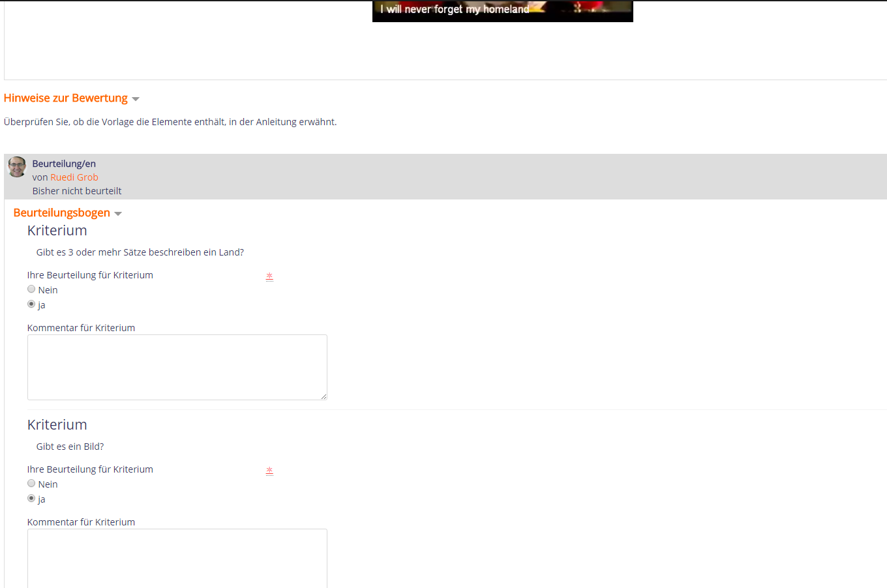Click the required-field asterisk for the picture Kriterium
Image resolution: width=887 pixels, height=588 pixels.
tap(269, 471)
